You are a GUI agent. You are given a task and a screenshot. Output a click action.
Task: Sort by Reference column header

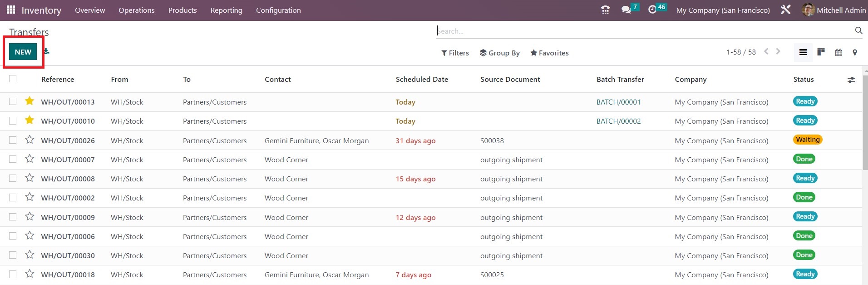[x=58, y=79]
